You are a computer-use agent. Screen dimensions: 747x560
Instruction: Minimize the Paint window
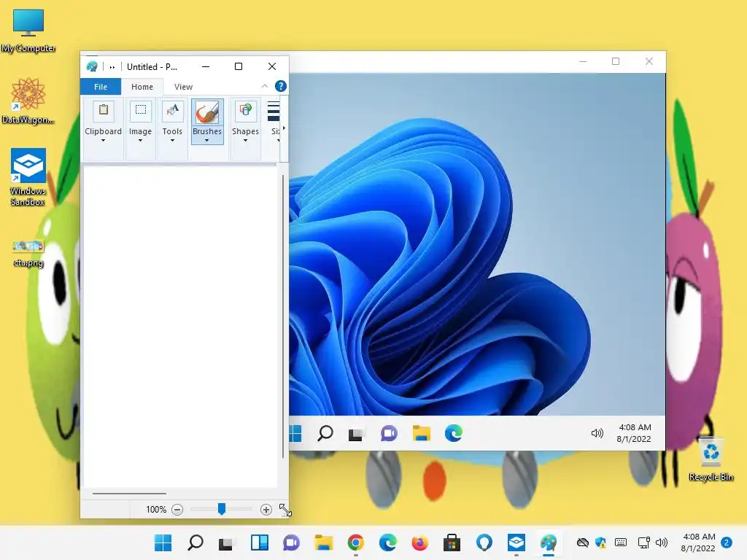[x=206, y=66]
